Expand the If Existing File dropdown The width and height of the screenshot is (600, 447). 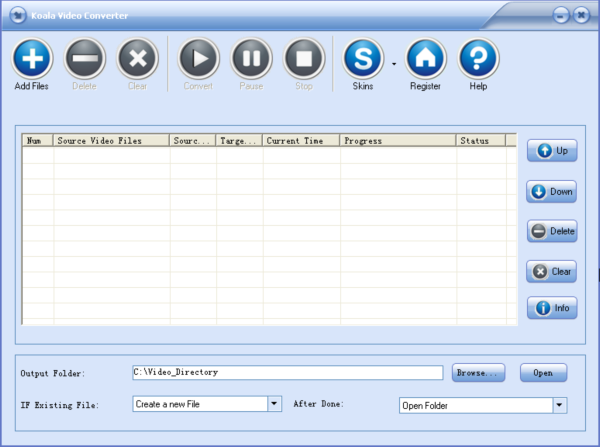[x=274, y=404]
